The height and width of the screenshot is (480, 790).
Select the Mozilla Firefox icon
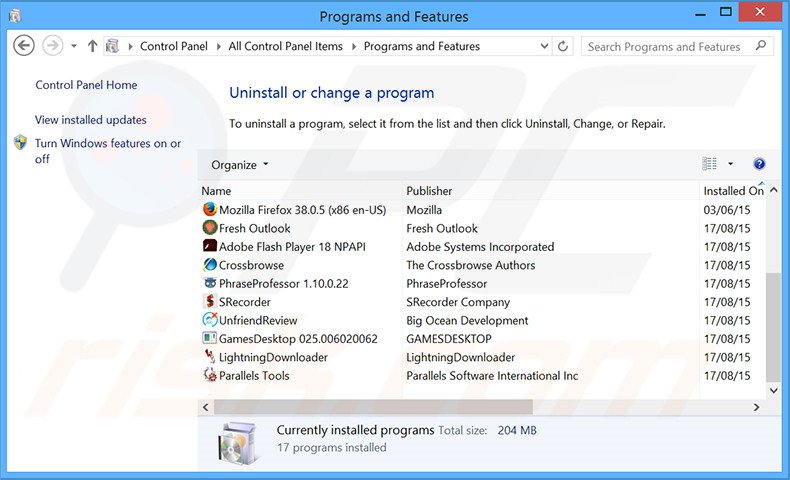(210, 209)
